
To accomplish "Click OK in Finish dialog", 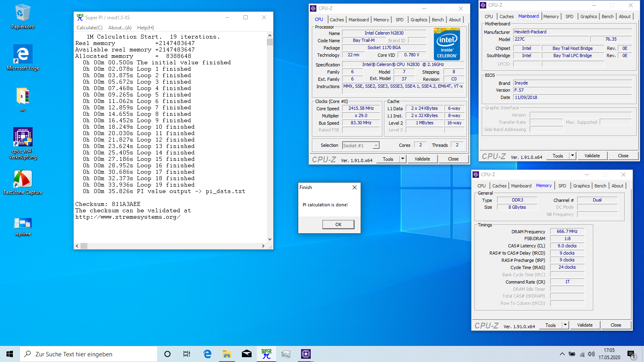I will pos(339,224).
